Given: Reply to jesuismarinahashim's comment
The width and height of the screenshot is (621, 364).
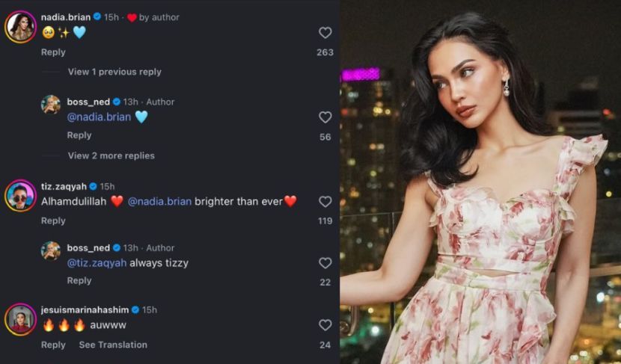Looking at the screenshot, I should click(x=53, y=345).
